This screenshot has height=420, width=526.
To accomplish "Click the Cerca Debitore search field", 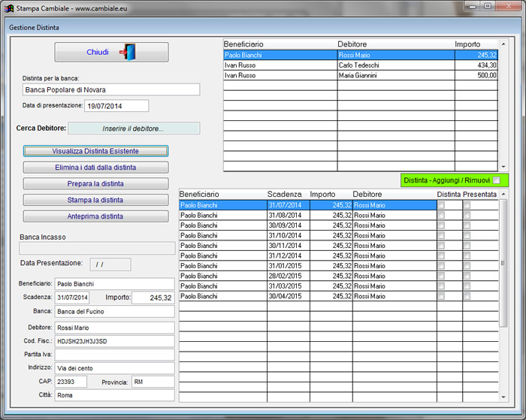I will [134, 128].
